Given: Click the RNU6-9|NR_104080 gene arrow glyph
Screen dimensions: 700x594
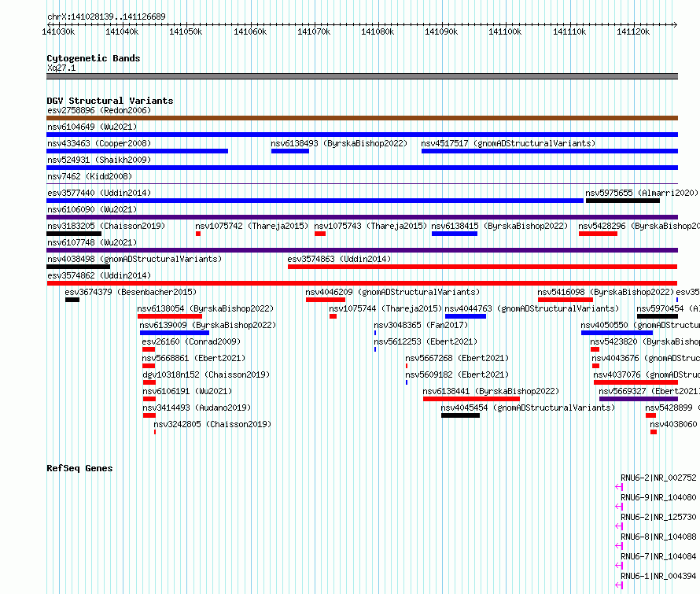Looking at the screenshot, I should pos(619,507).
